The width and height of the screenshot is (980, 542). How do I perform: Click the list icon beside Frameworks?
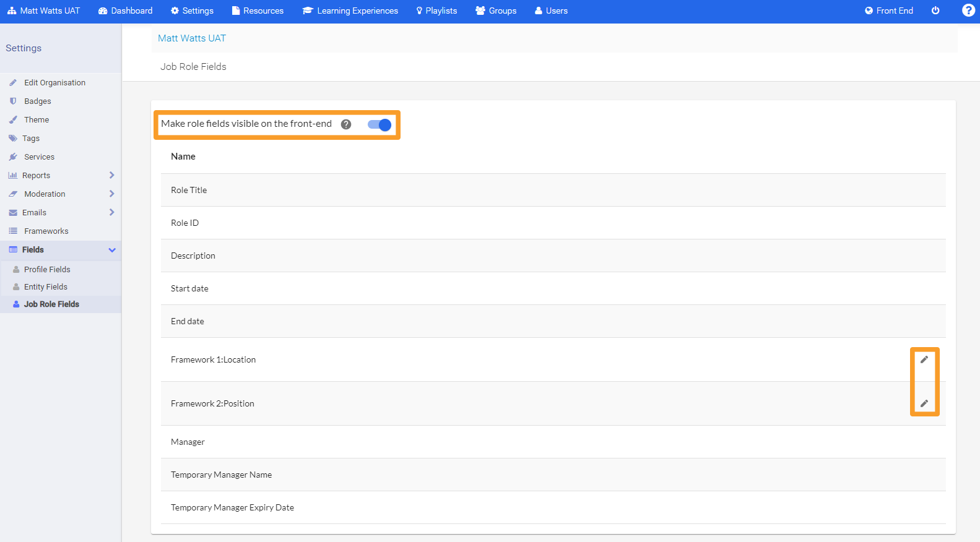tap(13, 231)
